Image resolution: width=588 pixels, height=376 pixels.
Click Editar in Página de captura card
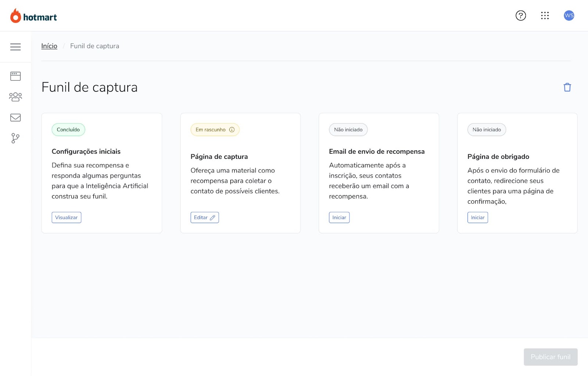pyautogui.click(x=205, y=218)
